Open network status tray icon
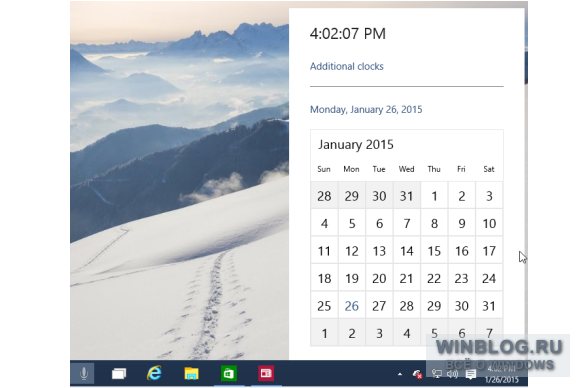This screenshot has width=580, height=388. 437,374
